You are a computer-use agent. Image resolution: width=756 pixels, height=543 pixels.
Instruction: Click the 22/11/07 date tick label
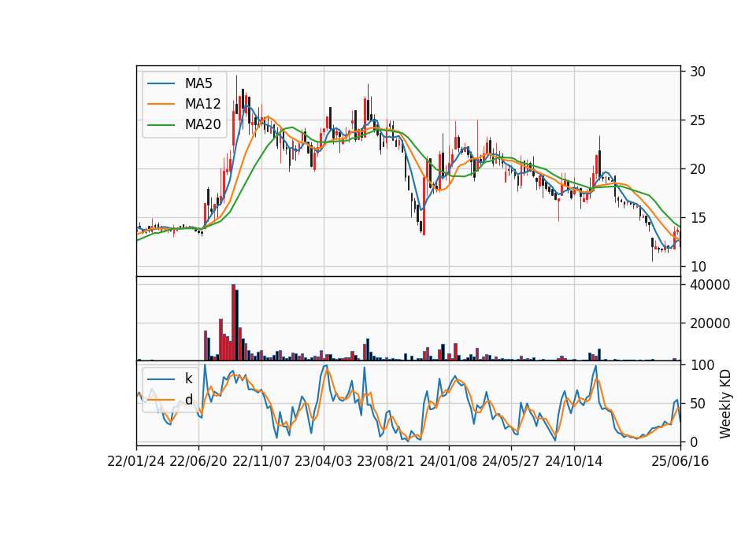click(261, 461)
